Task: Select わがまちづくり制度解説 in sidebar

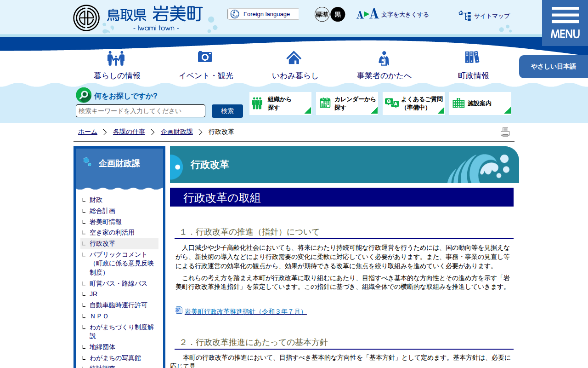Action: (122, 331)
